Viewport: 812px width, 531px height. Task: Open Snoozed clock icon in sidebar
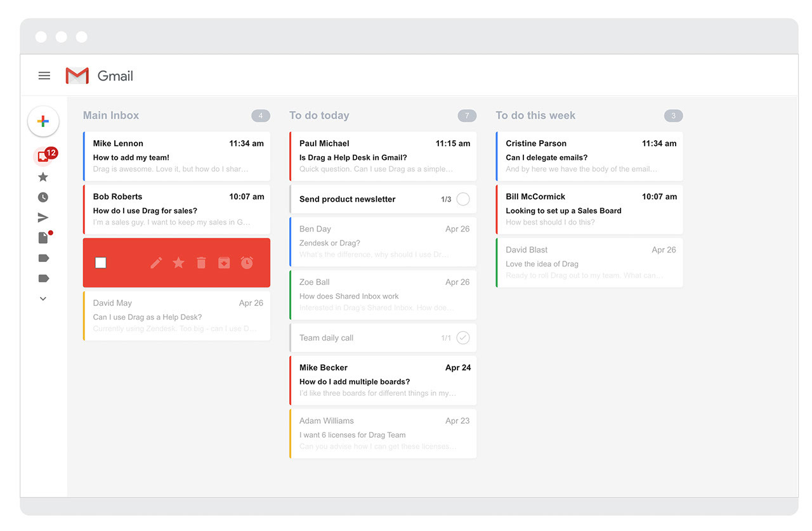(x=43, y=197)
